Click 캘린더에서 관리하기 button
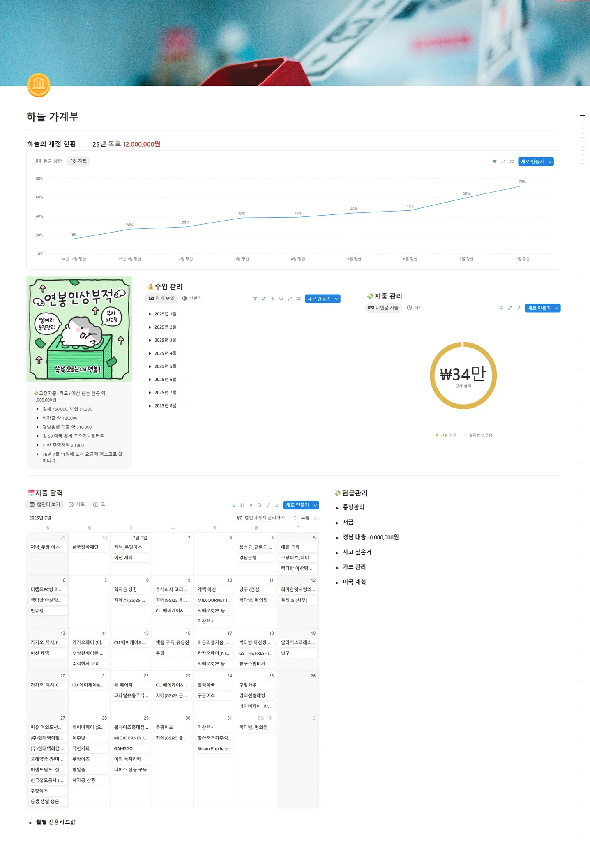Screen dimensions: 590x868 click(261, 518)
